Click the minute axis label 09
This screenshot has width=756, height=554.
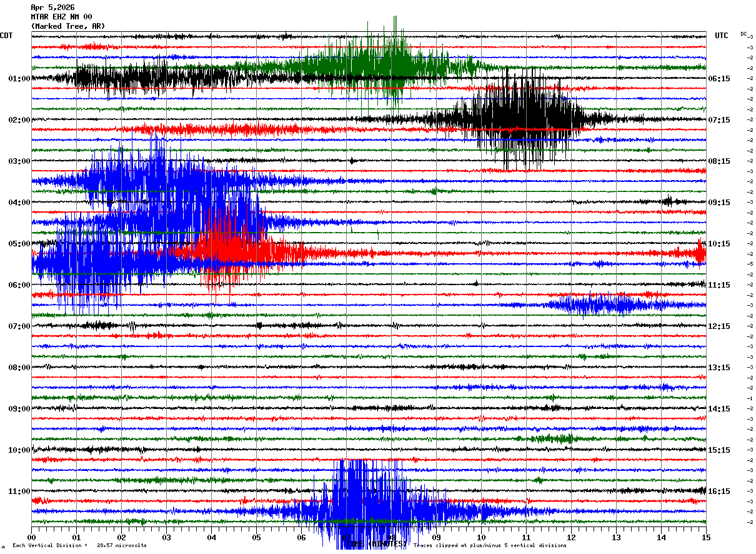pos(436,537)
